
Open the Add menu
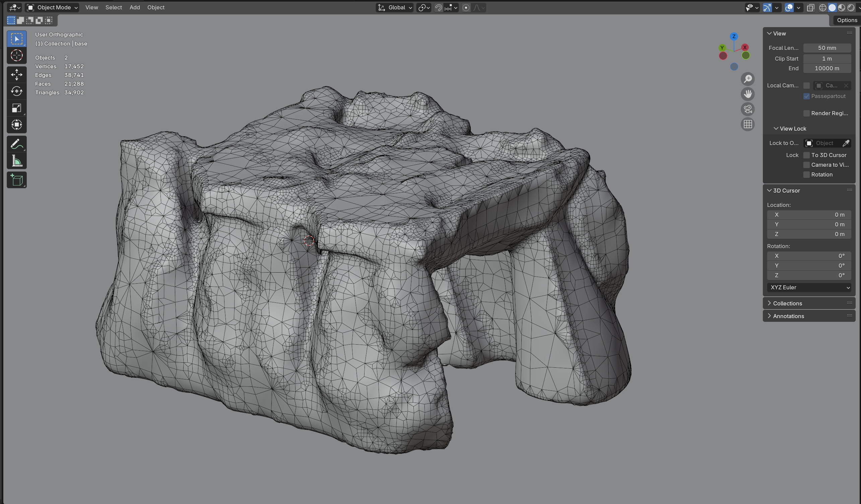(x=134, y=7)
